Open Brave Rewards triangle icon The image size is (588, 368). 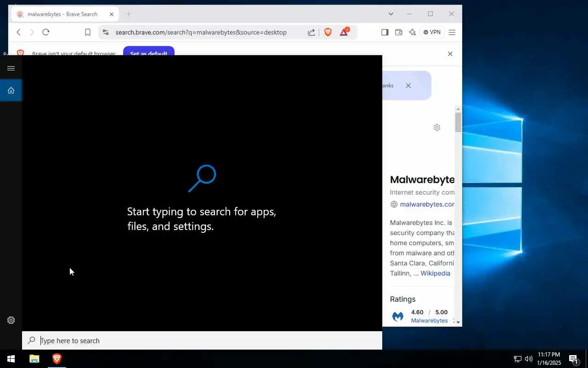pos(344,32)
